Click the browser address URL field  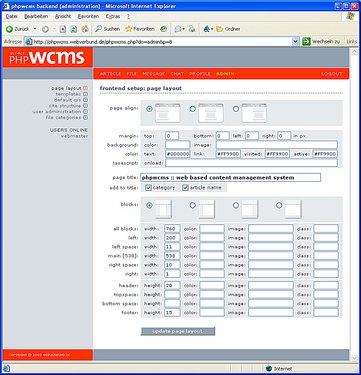tap(162, 42)
